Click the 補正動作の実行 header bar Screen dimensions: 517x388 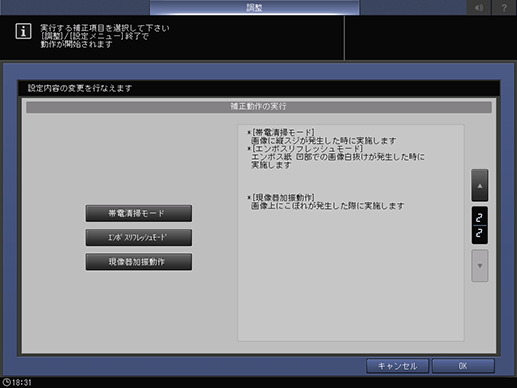(x=259, y=107)
